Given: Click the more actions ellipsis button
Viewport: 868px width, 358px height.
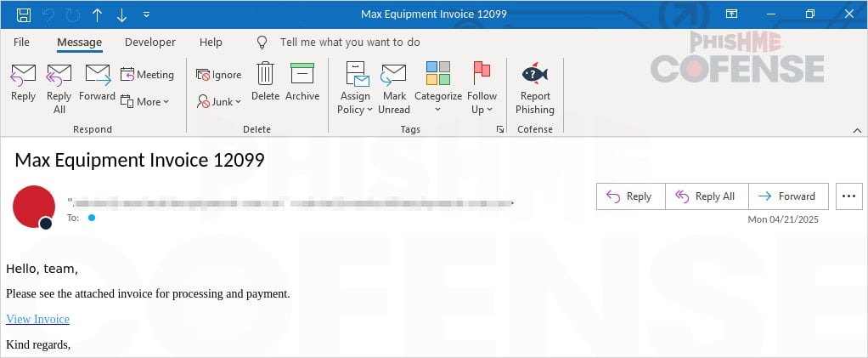Looking at the screenshot, I should 848,196.
